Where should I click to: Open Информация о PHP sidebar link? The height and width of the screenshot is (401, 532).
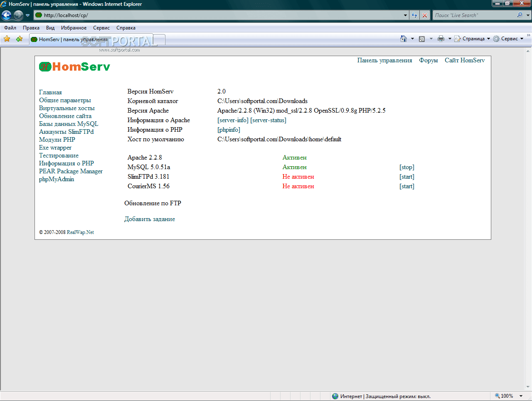tap(66, 163)
